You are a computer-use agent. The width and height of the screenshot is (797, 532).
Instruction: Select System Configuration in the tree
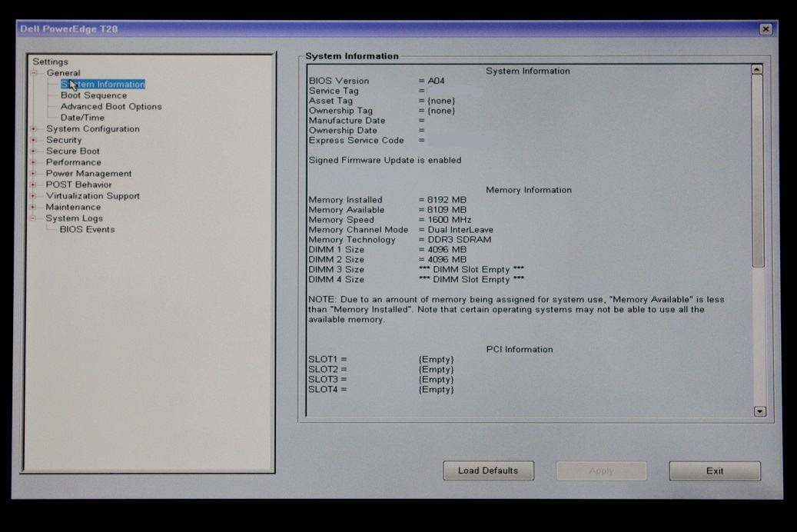click(x=92, y=128)
